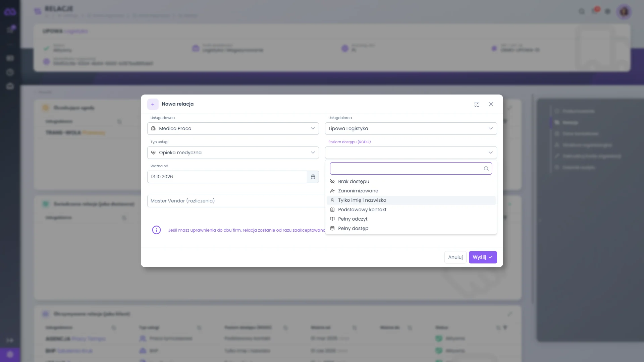Open the Typ usługi 'Opieka medyczna' dropdown
Screen dimensions: 644x362
click(x=233, y=153)
